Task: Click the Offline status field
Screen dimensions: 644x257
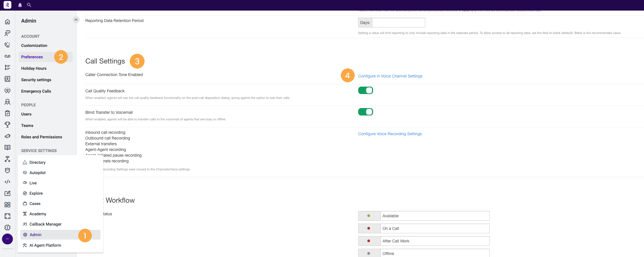Action: (x=435, y=253)
